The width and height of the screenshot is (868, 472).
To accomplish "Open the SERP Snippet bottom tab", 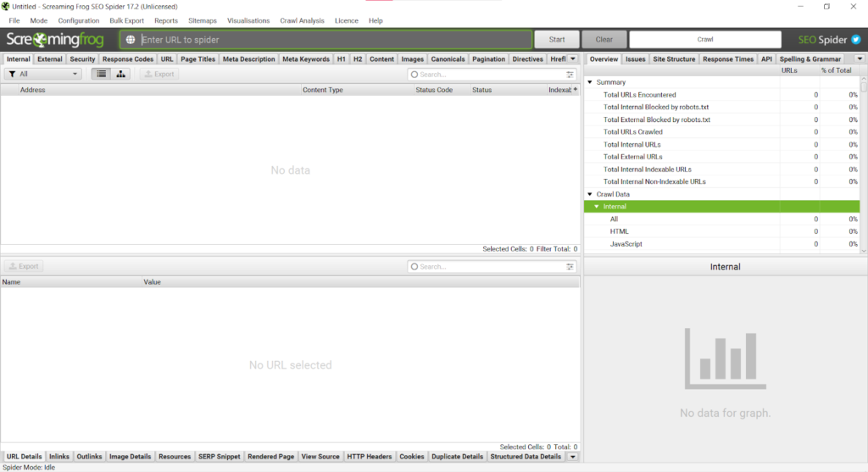I will (220, 457).
